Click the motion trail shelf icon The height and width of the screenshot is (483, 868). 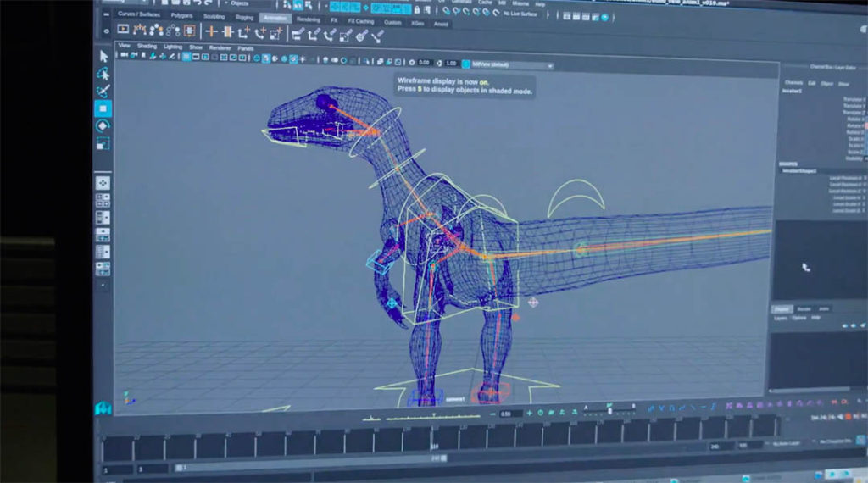140,30
